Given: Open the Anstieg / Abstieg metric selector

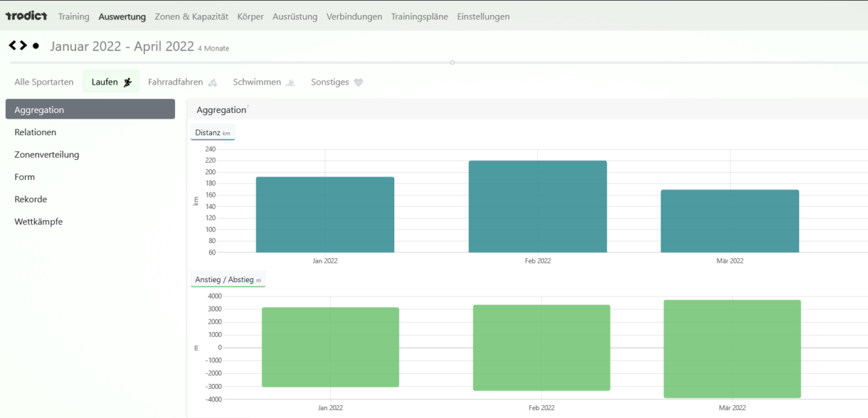Looking at the screenshot, I should click(x=228, y=280).
